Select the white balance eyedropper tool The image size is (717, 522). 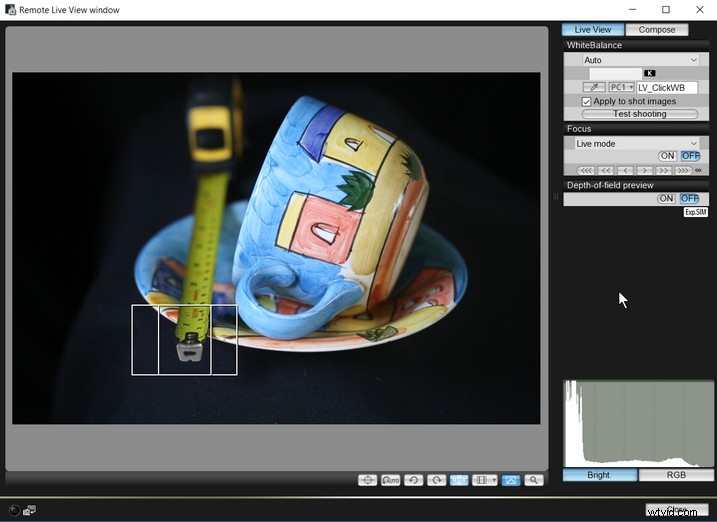pyautogui.click(x=594, y=87)
